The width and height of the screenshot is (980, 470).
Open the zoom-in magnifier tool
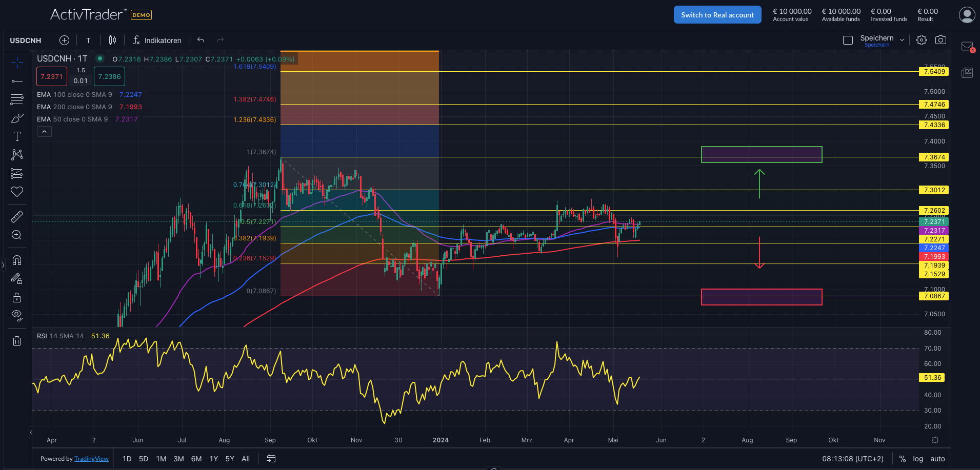point(17,235)
